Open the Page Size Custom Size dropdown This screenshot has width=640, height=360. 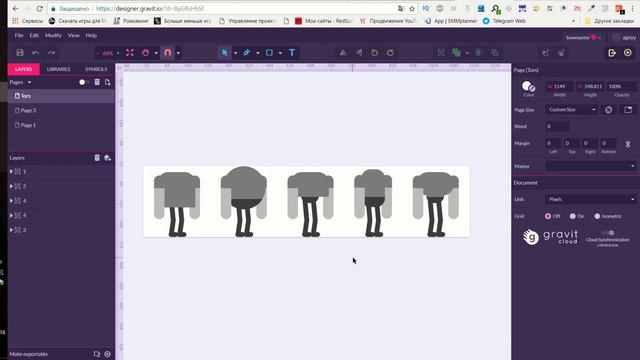pyautogui.click(x=571, y=110)
